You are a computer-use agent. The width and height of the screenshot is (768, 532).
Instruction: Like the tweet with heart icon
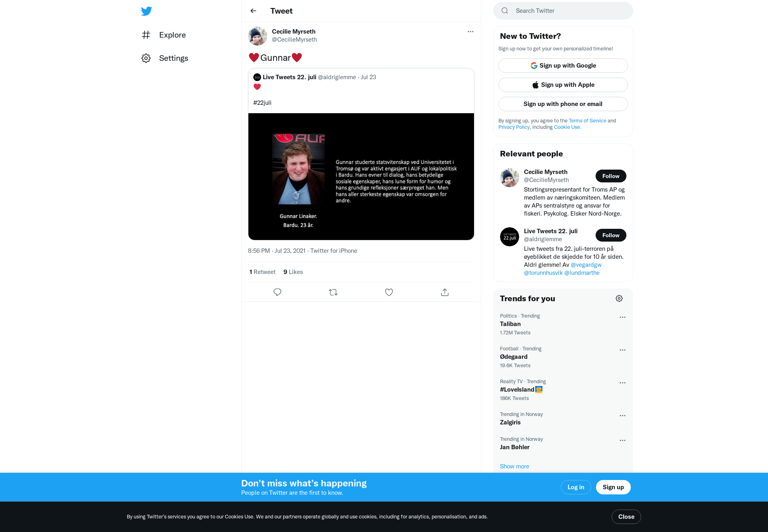coord(389,292)
